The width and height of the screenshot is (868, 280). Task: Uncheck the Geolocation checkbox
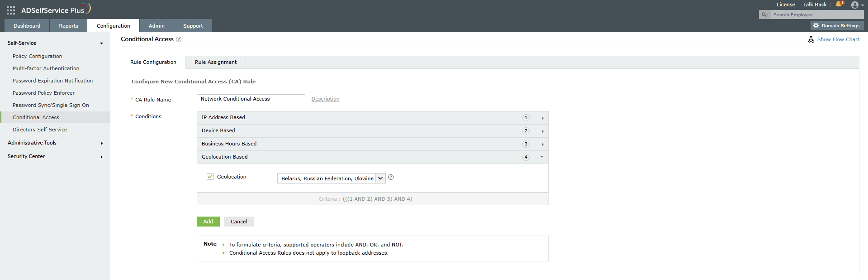pyautogui.click(x=210, y=177)
